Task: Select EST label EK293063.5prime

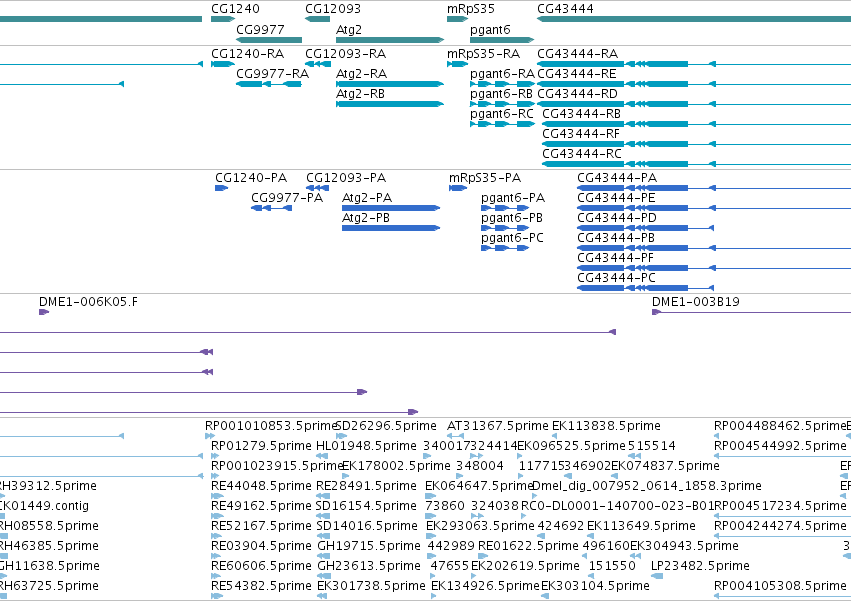Action: click(x=480, y=527)
